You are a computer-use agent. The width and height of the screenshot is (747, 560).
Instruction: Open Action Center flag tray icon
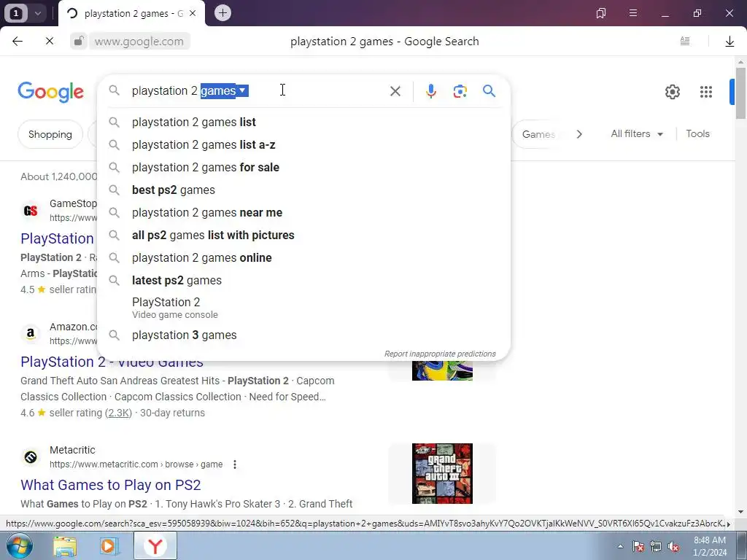638,546
